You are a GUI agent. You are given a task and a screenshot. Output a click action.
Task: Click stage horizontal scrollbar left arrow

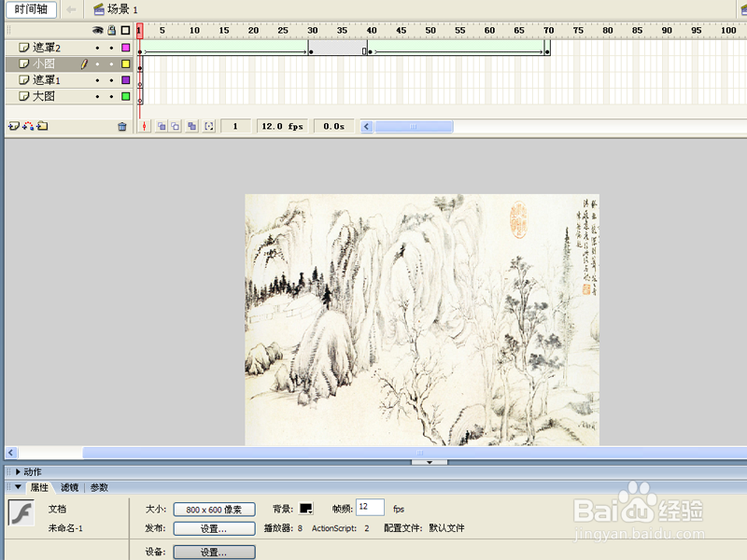[11, 453]
